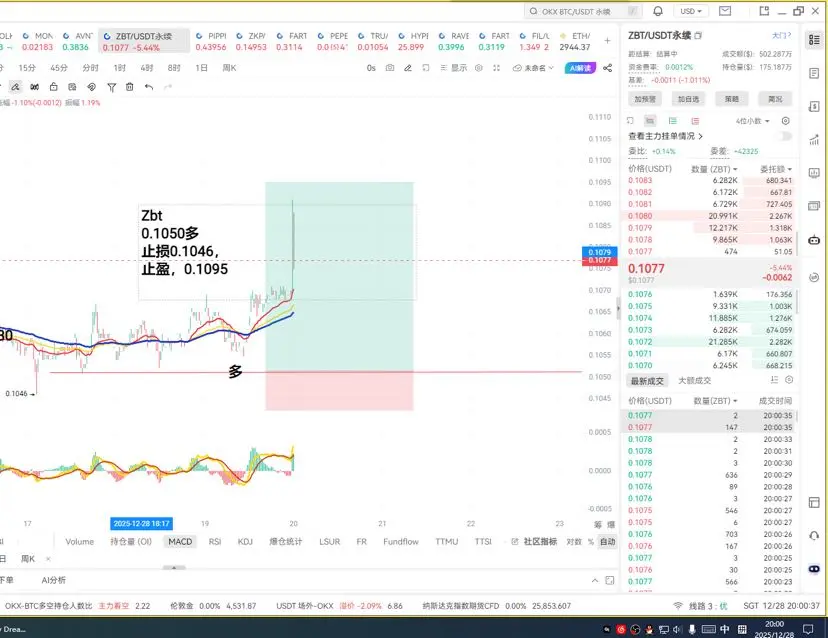Screen dimensions: 828x638
Task: Click the filter funnel icon
Action: 111,87
